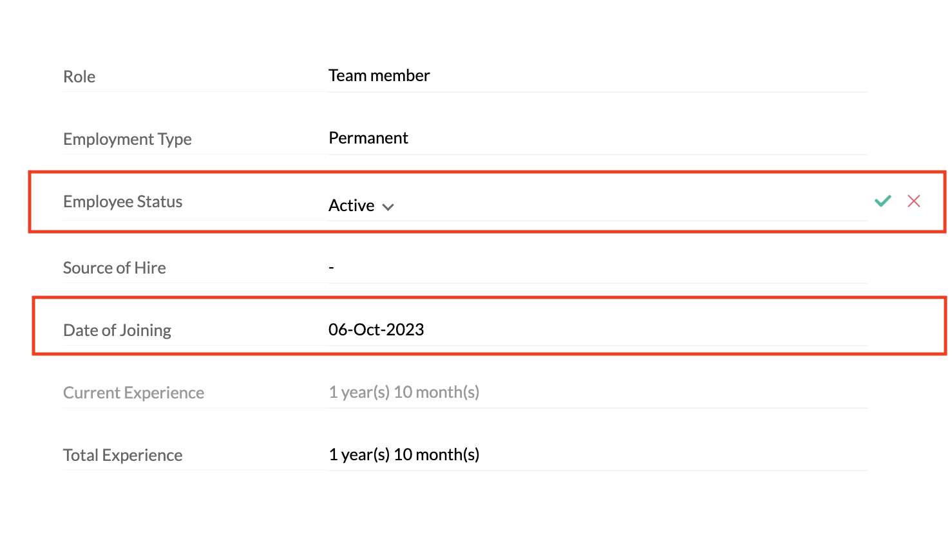Select the Permanent employment type field
952x560 pixels.
tap(368, 138)
